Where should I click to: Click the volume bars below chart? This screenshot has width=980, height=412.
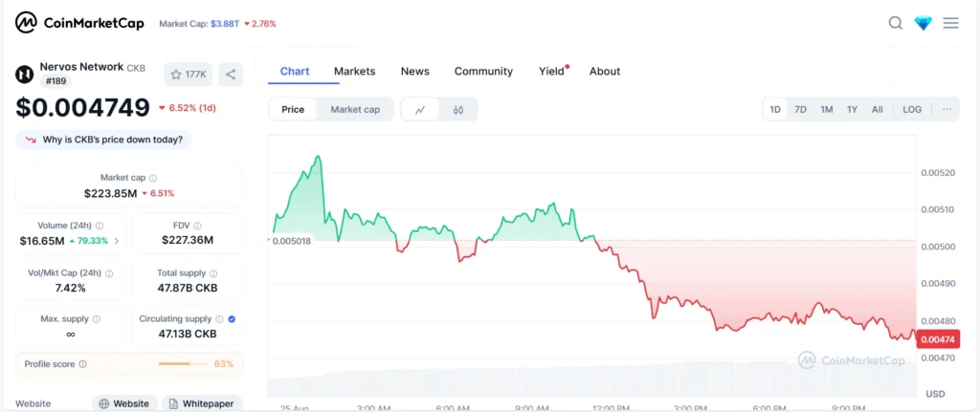pyautogui.click(x=591, y=379)
